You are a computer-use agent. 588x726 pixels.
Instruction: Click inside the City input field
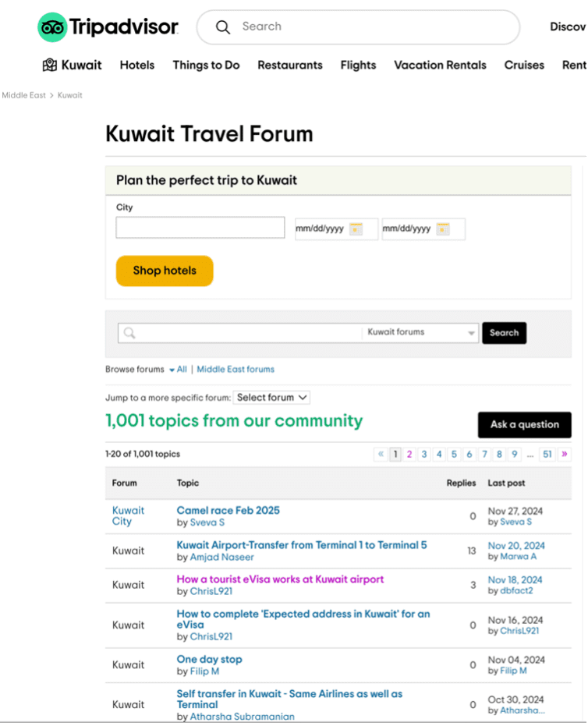tap(200, 227)
